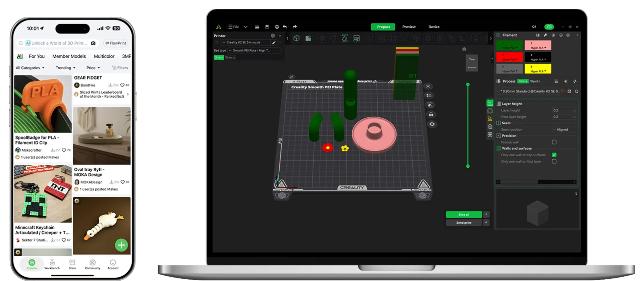
Task: Click the search icon beside process preset
Action: [x=577, y=91]
